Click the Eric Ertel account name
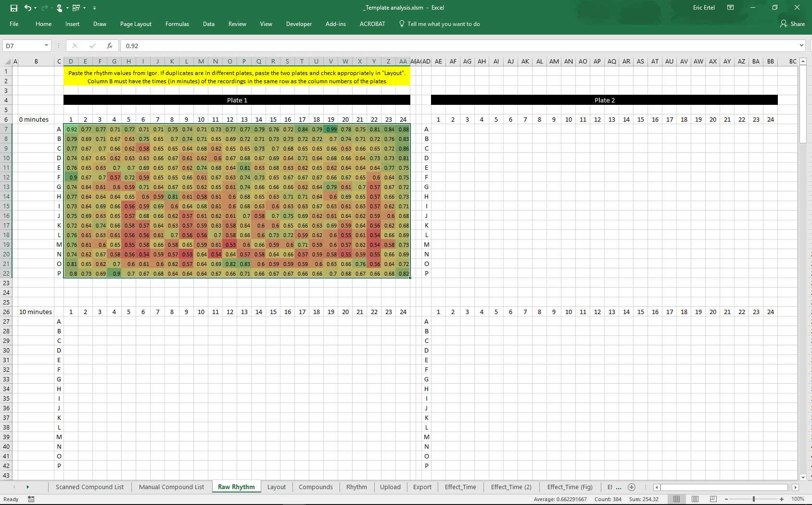 click(x=704, y=8)
